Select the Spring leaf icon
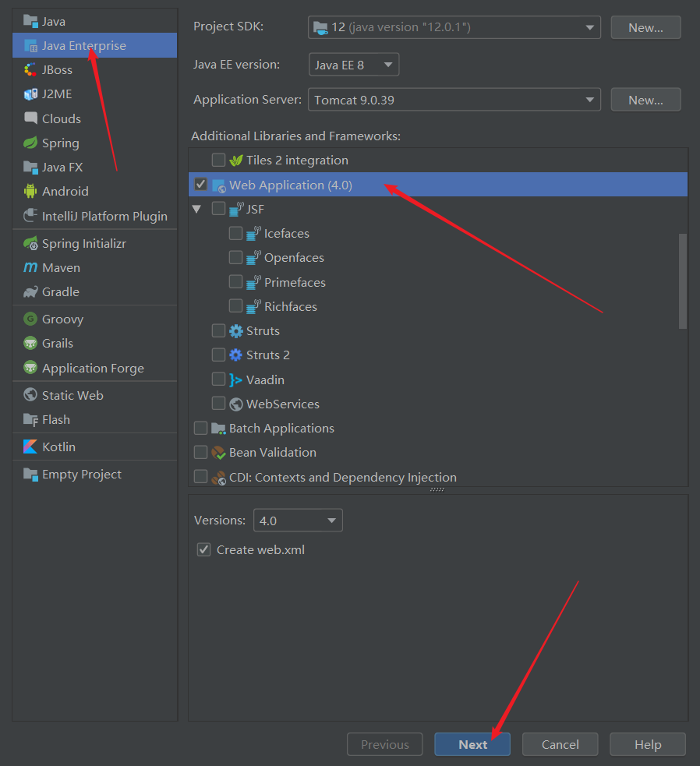Viewport: 700px width, 766px height. coord(30,143)
